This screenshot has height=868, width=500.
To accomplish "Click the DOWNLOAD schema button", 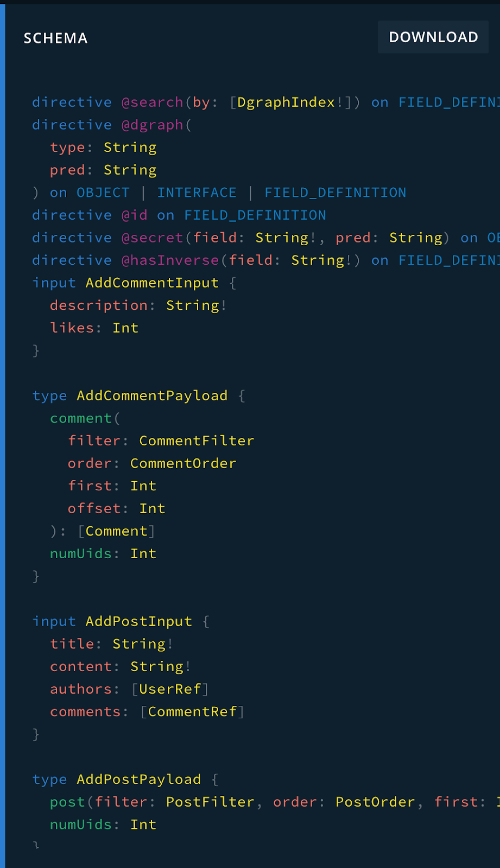I will click(x=433, y=37).
